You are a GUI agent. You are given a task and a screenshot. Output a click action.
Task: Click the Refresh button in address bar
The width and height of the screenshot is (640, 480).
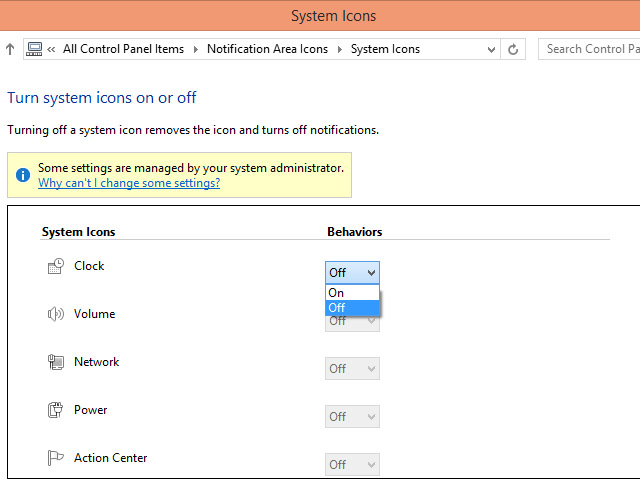pos(513,49)
